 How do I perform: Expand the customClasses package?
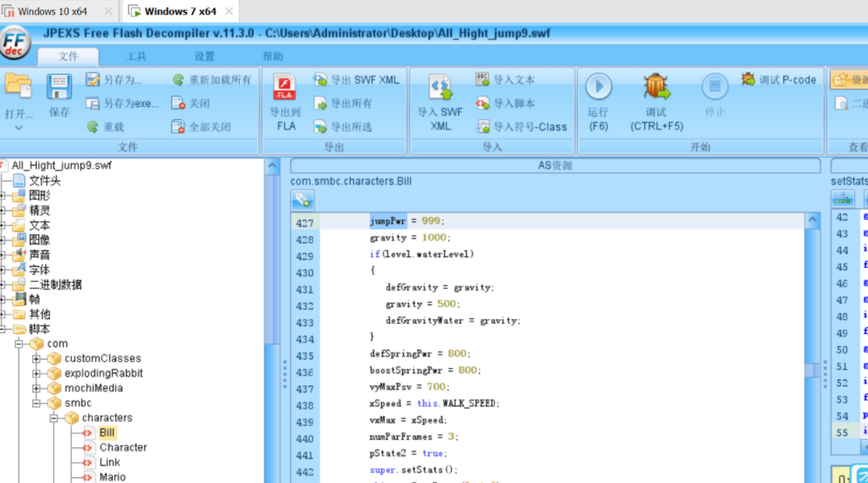[36, 359]
